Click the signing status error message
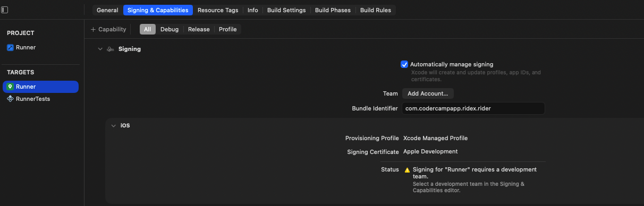The image size is (644, 206). (x=474, y=173)
